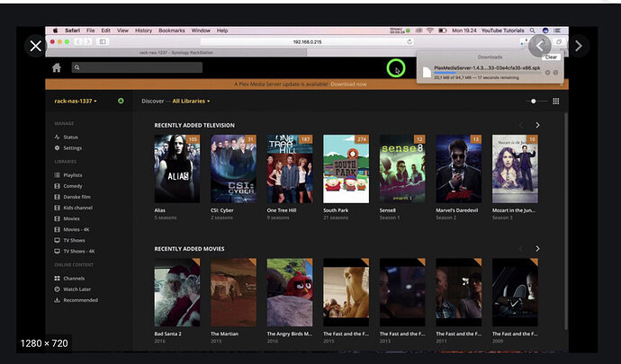Expand the rack-nas-1337 server dropdown
The width and height of the screenshot is (621, 364).
[x=76, y=101]
